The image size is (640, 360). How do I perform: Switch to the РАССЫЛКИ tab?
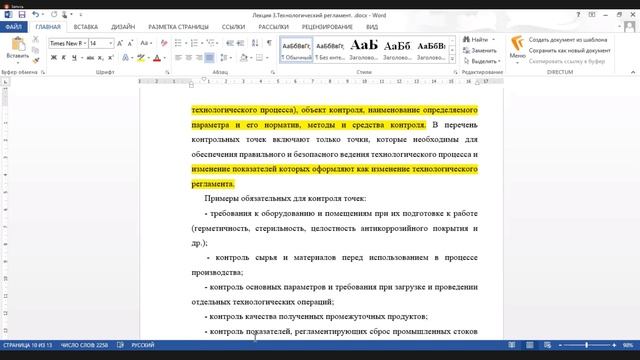pyautogui.click(x=273, y=27)
